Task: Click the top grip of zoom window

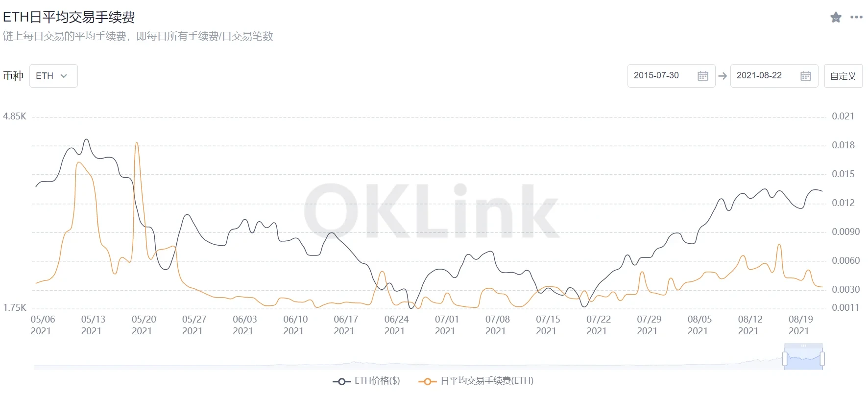Action: 803,346
